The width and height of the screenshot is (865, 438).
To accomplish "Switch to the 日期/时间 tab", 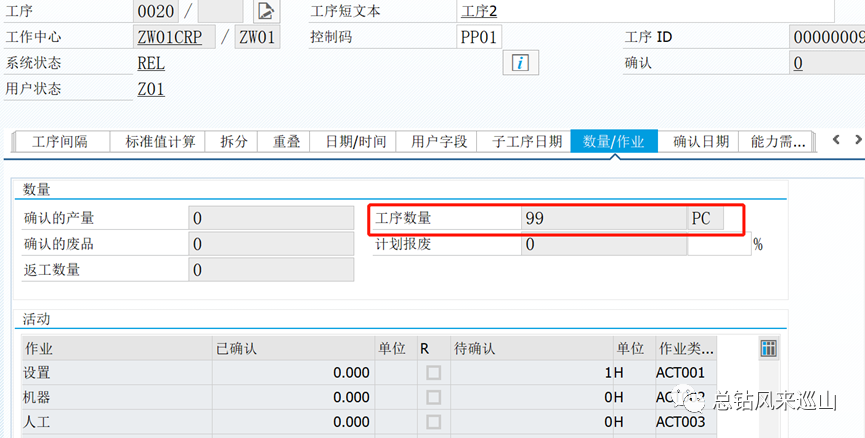I will pyautogui.click(x=356, y=142).
